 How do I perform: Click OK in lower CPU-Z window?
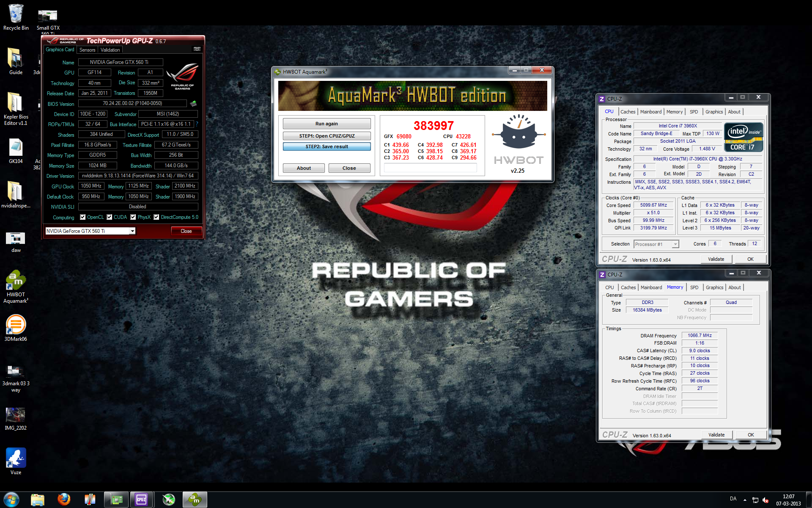tap(751, 435)
